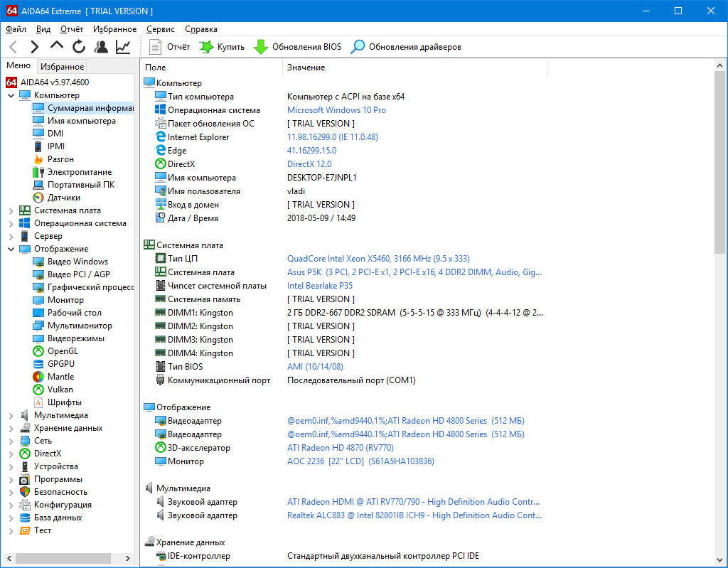Collapse the Компьютер tree node
The image size is (728, 568).
11,95
